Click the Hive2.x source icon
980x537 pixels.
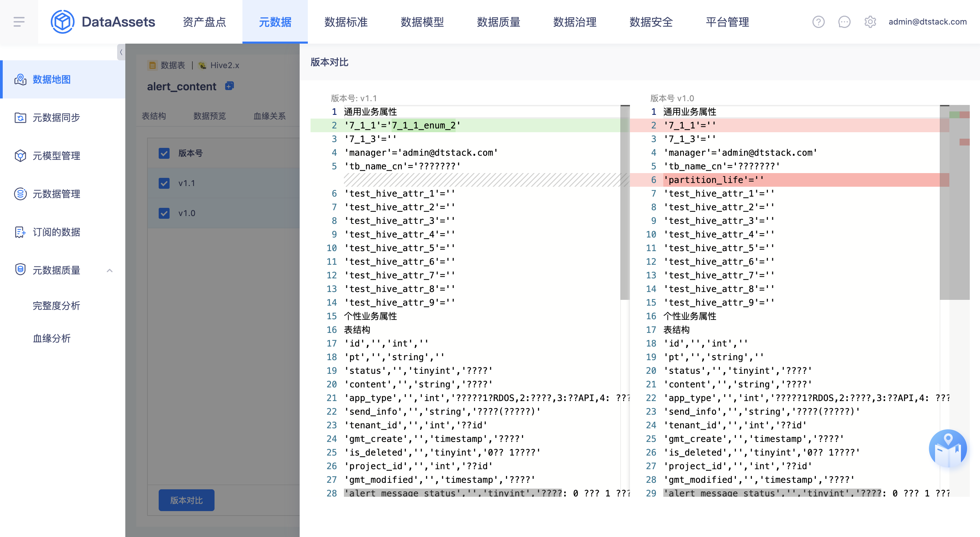[202, 65]
